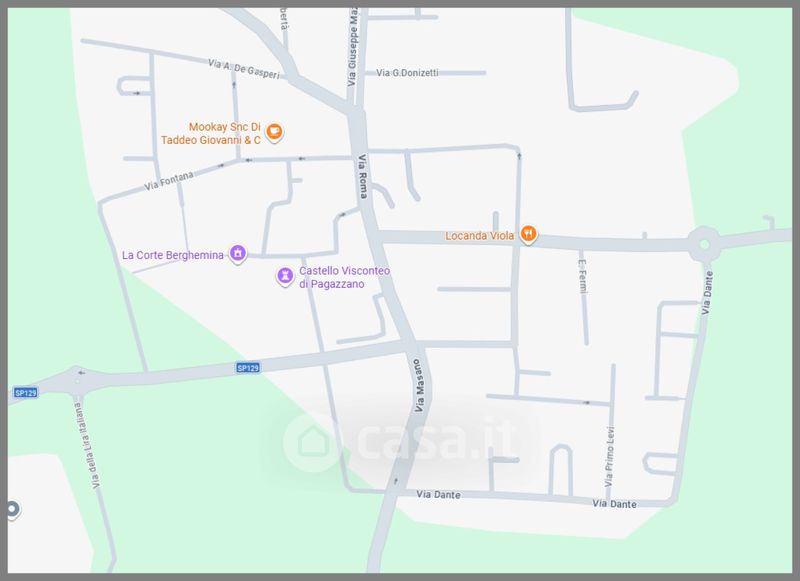800x581 pixels.
Task: Click the Via Roma street label
Action: pos(362,176)
